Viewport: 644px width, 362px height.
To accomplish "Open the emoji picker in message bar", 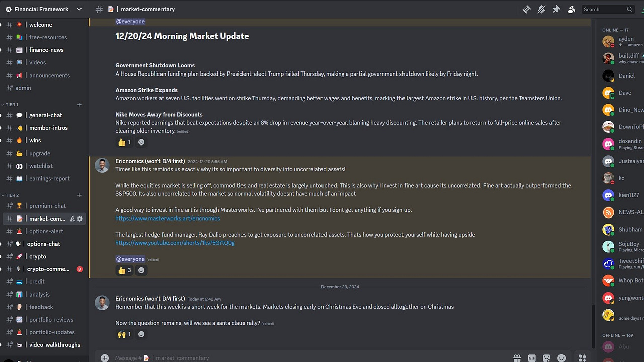I will coord(561,358).
